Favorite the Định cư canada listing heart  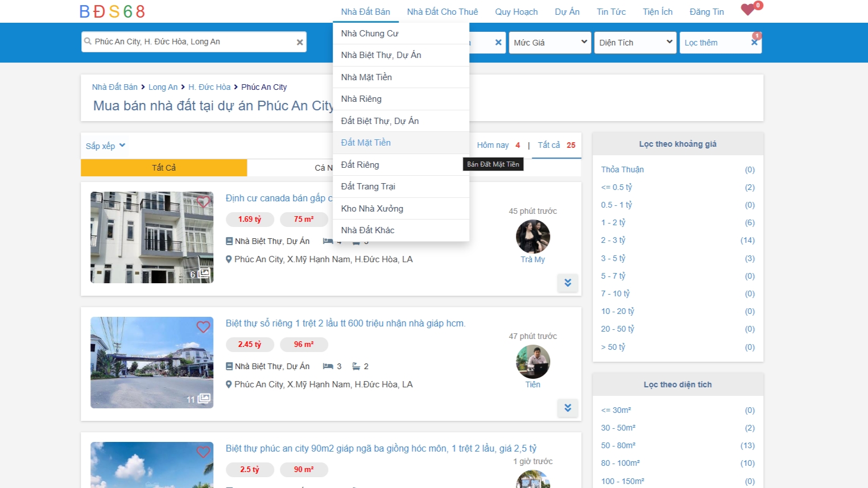tap(203, 202)
